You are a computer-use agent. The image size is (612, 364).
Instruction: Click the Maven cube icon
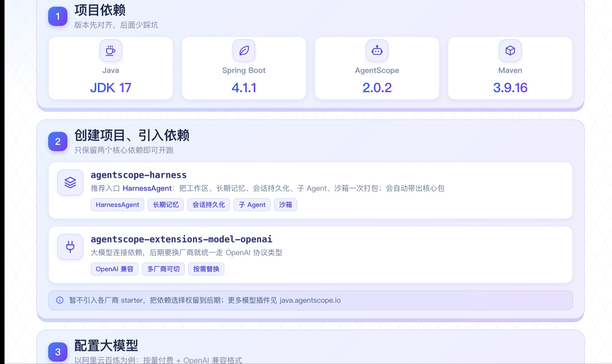[510, 51]
